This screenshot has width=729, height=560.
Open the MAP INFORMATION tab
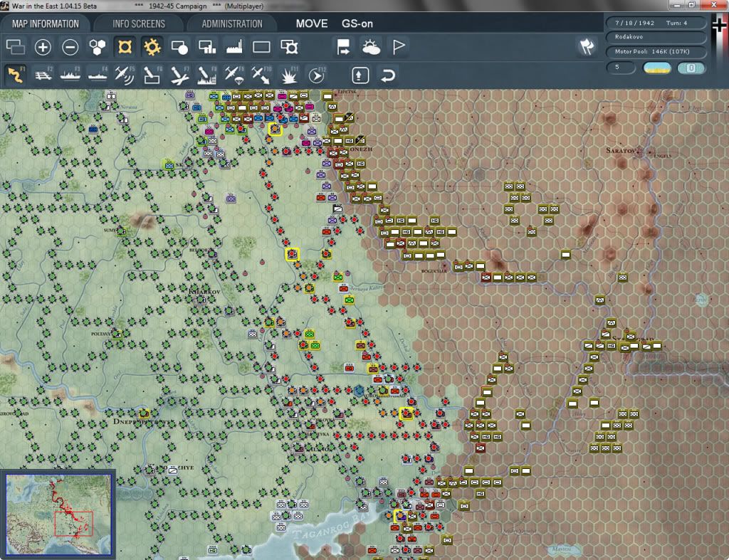(x=45, y=23)
